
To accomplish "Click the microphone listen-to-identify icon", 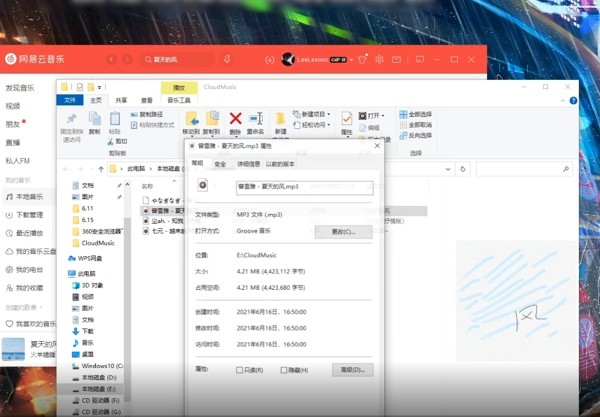I will [227, 59].
